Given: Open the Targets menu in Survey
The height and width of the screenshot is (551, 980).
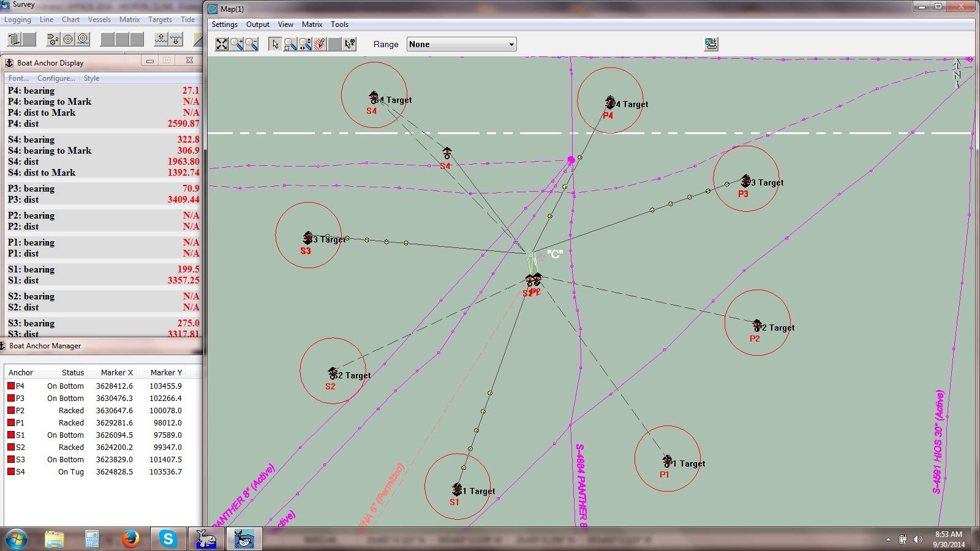Looking at the screenshot, I should pyautogui.click(x=160, y=20).
